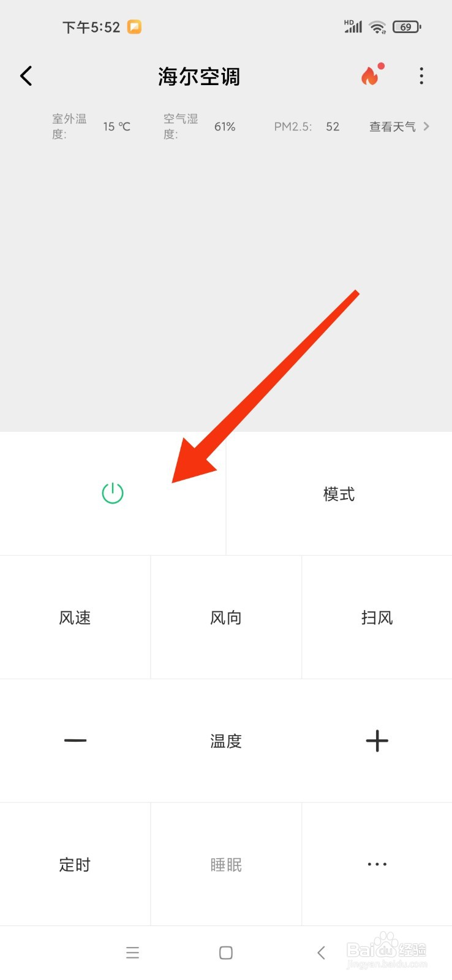Expand weather details with the chevron arrow
The width and height of the screenshot is (452, 980).
[x=426, y=126]
